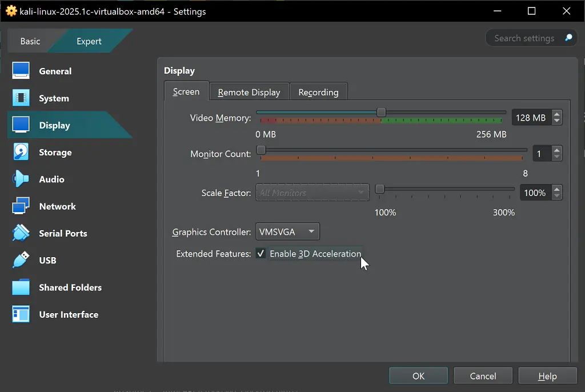Decrease Video Memory with down arrow
The image size is (585, 392).
coord(557,121)
